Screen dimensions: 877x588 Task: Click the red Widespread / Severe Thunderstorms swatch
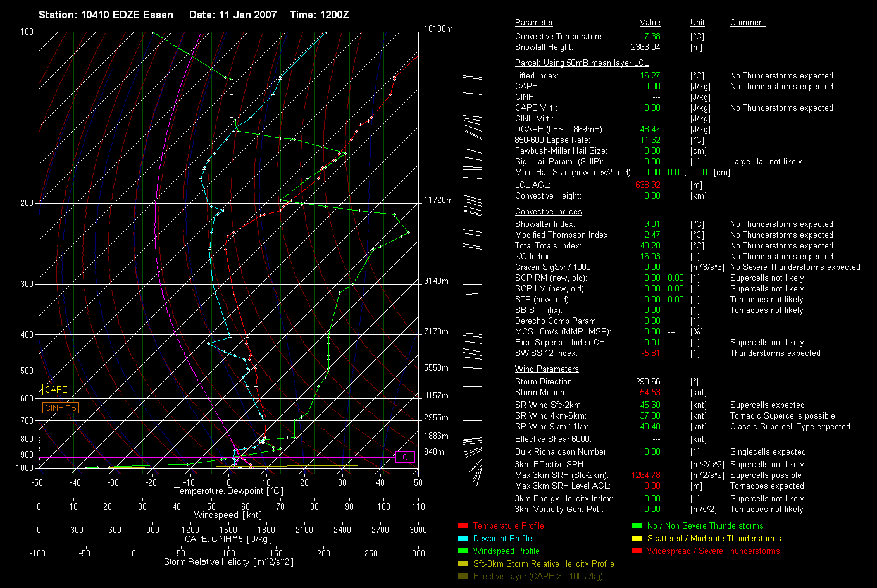[x=637, y=551]
